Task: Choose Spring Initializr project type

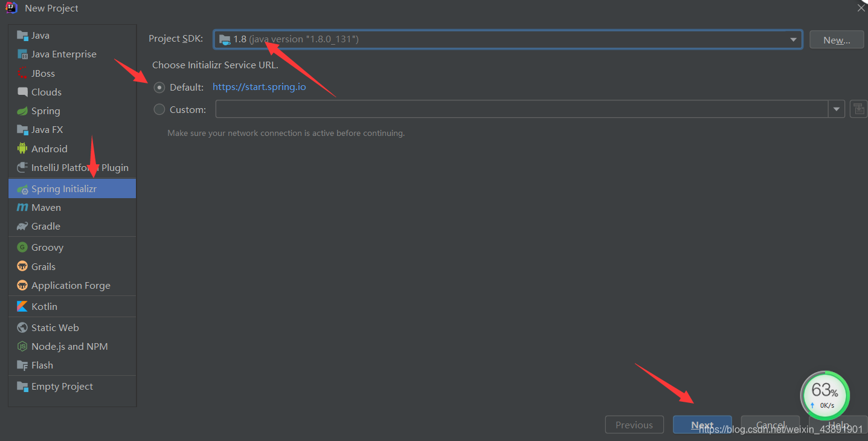Action: (x=72, y=189)
